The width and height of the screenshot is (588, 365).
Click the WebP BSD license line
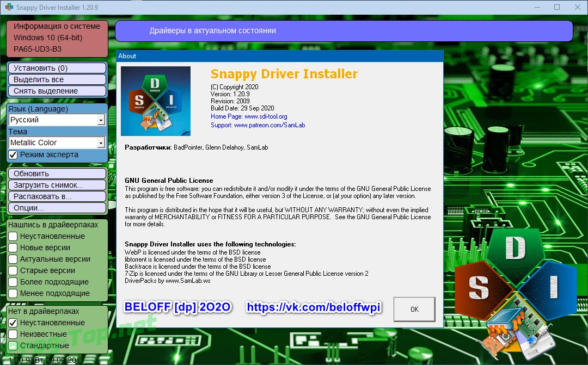[x=192, y=252]
